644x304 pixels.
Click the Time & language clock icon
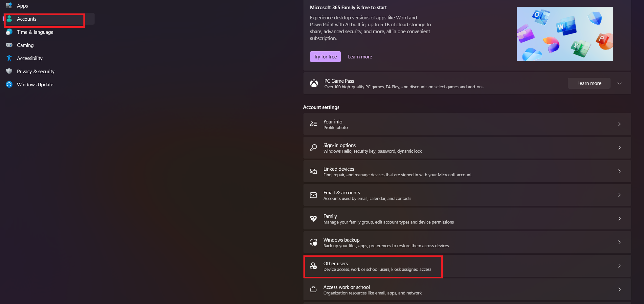point(9,32)
